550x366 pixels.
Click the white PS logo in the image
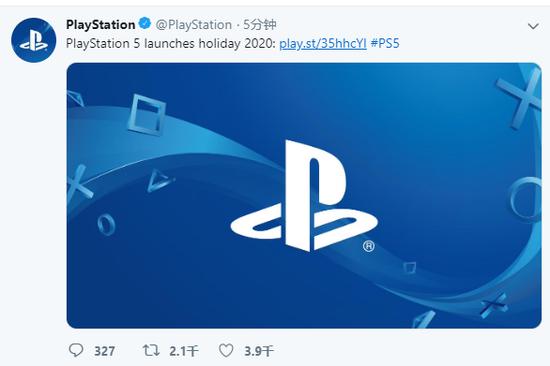304,195
